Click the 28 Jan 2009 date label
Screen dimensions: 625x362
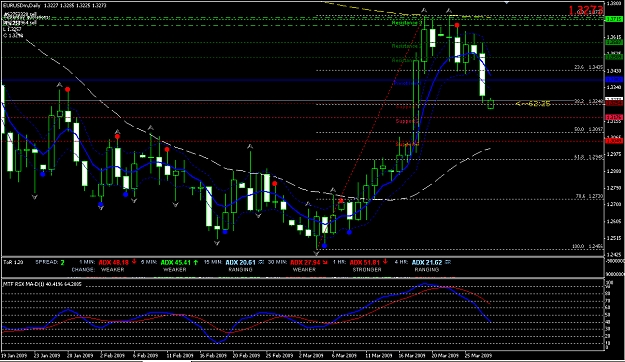tap(80, 356)
